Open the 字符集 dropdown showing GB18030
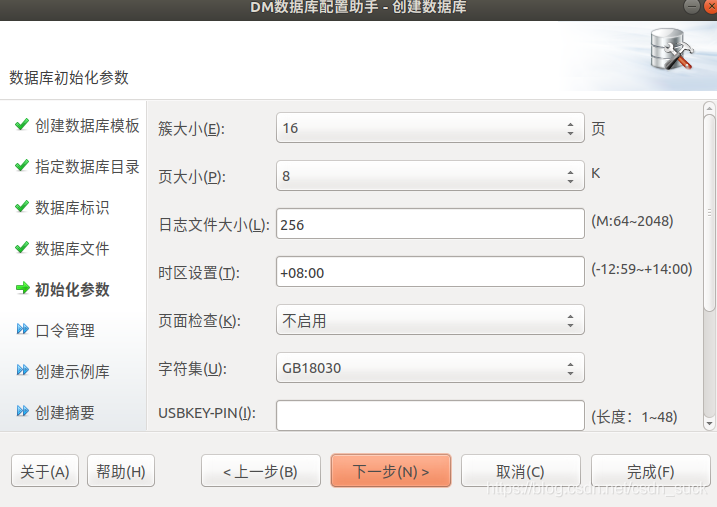The width and height of the screenshot is (717, 507). pos(430,368)
